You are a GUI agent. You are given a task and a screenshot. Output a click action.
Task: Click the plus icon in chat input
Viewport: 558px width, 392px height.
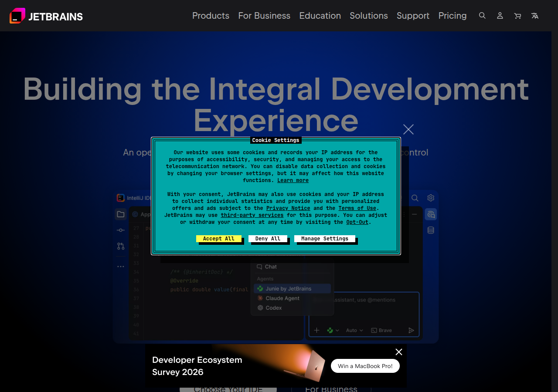tap(317, 331)
